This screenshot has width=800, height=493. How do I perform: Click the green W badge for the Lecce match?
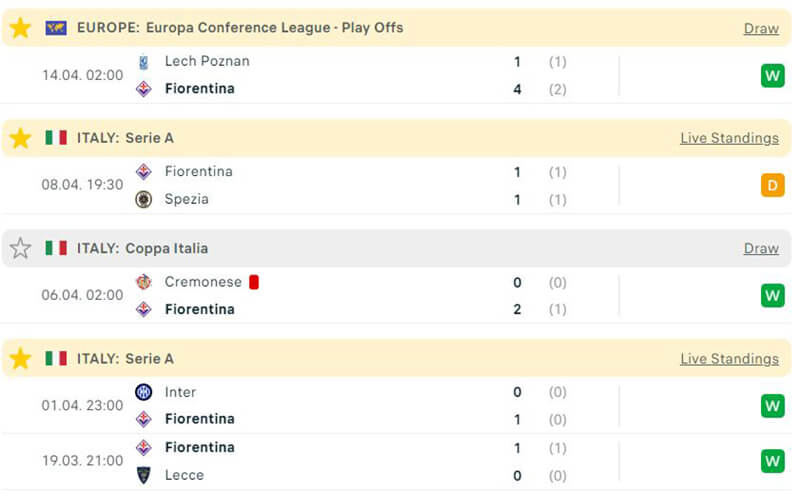[x=772, y=461]
